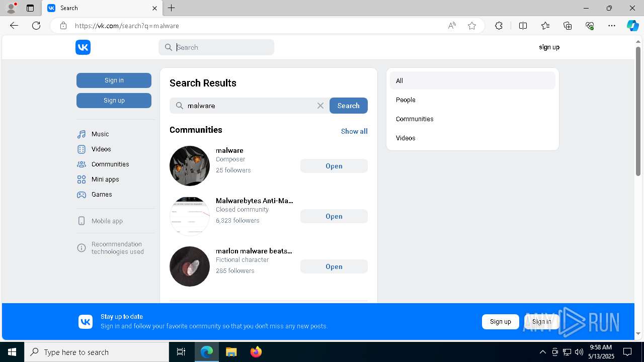Open the tab actions menu icon
Viewport: 644px width, 362px height.
point(30,8)
